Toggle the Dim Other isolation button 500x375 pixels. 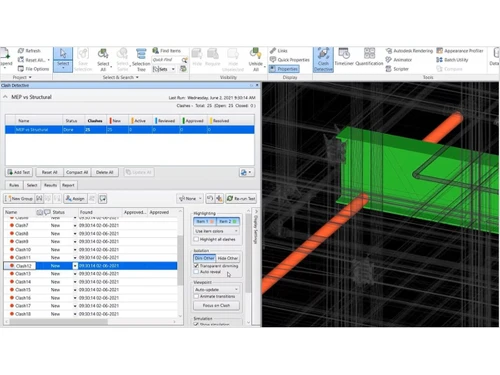tap(205, 258)
